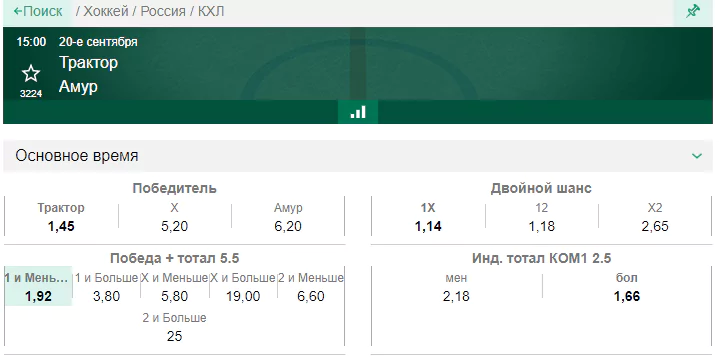
Task: Select individual total мен 2,18
Action: click(x=456, y=287)
